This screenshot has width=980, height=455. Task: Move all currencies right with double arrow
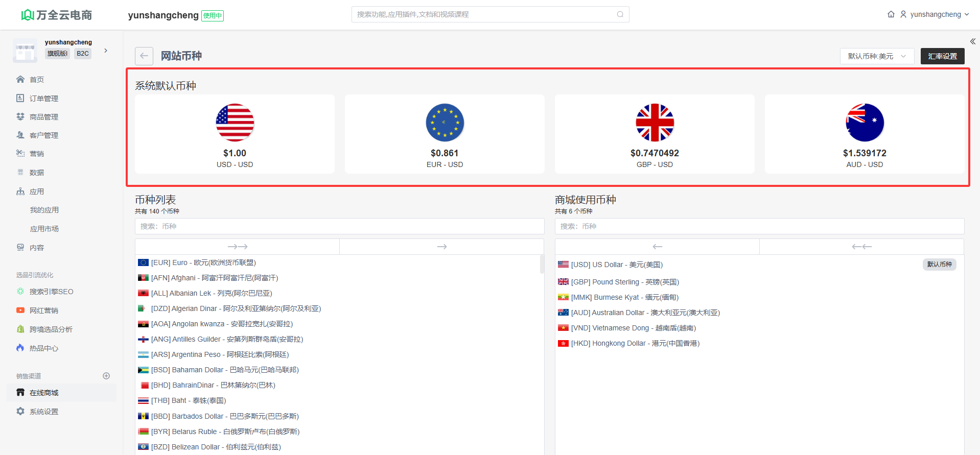[x=237, y=247]
